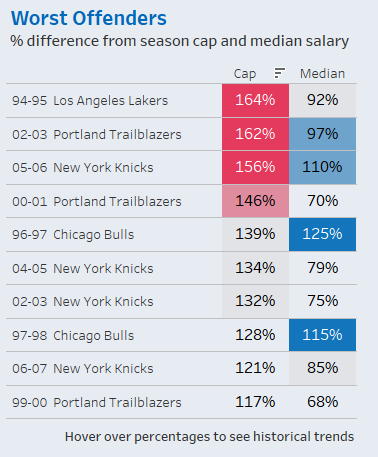Click the sort descending icon beside Cap
Image resolution: width=378 pixels, height=457 pixels.
[280, 73]
